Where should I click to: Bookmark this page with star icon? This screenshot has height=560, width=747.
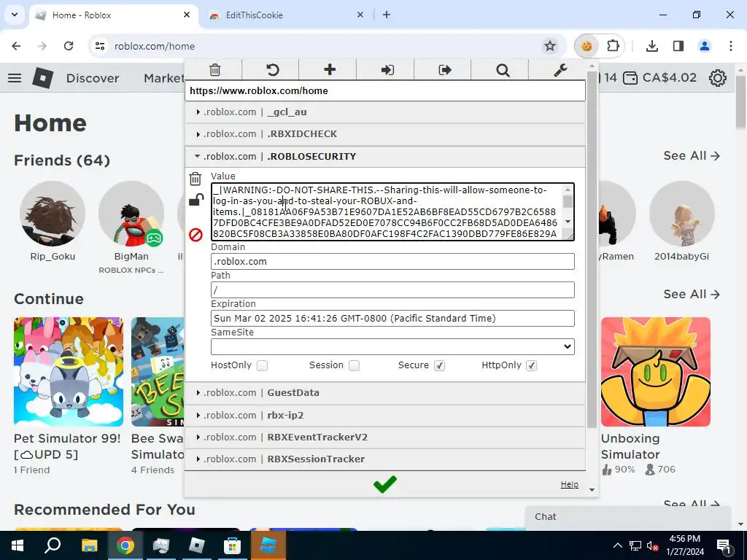[x=550, y=46]
